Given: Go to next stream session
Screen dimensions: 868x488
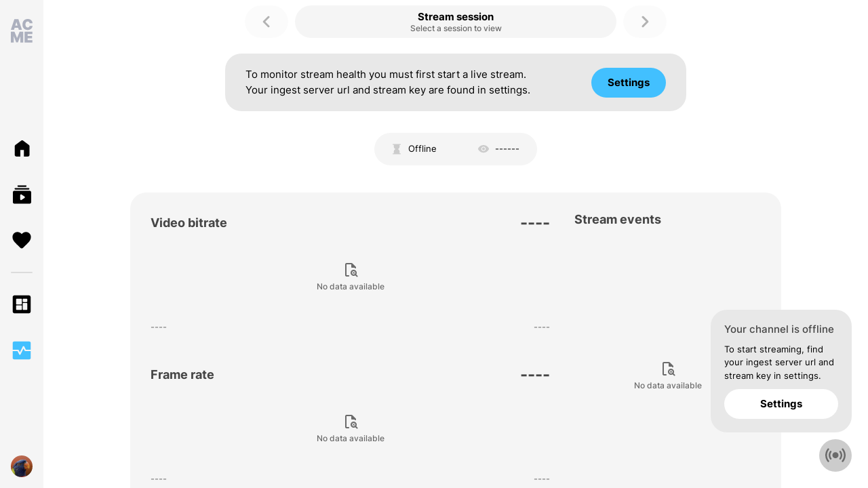Looking at the screenshot, I should click(x=645, y=22).
